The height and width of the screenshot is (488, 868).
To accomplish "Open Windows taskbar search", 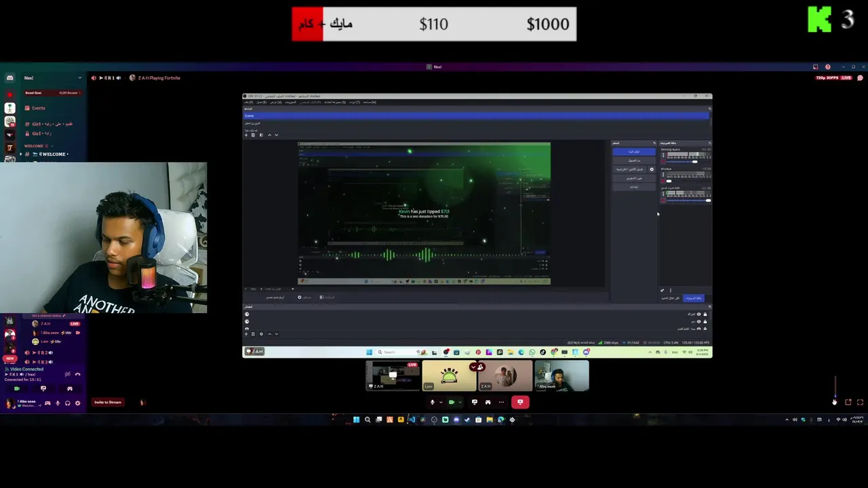I will click(368, 420).
